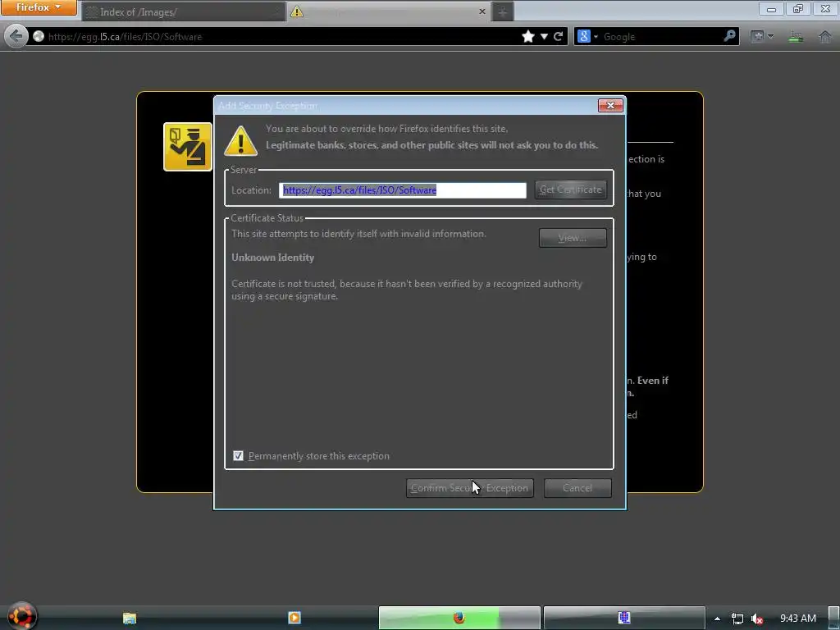Screen dimensions: 840x630
Task: Reload the page with the refresh icon
Action: coord(558,36)
